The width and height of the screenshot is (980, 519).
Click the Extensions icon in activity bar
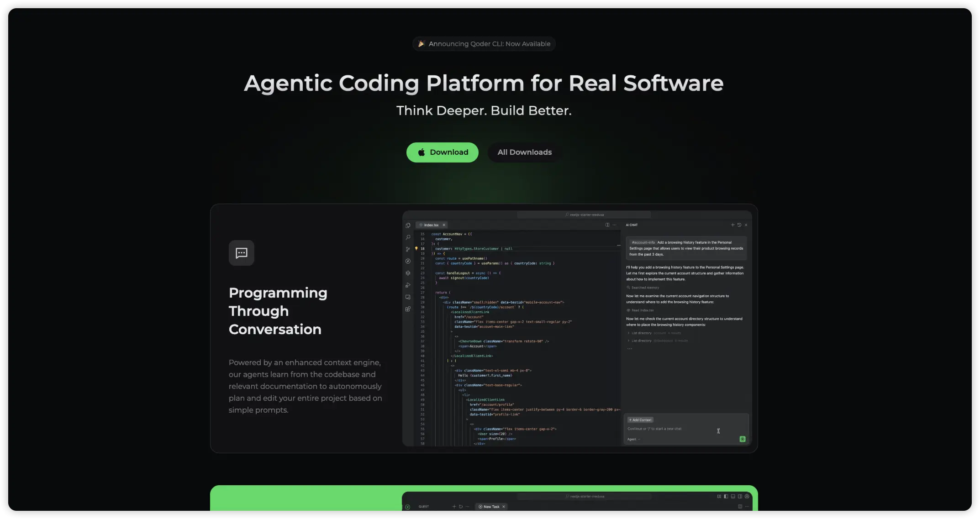(x=408, y=309)
